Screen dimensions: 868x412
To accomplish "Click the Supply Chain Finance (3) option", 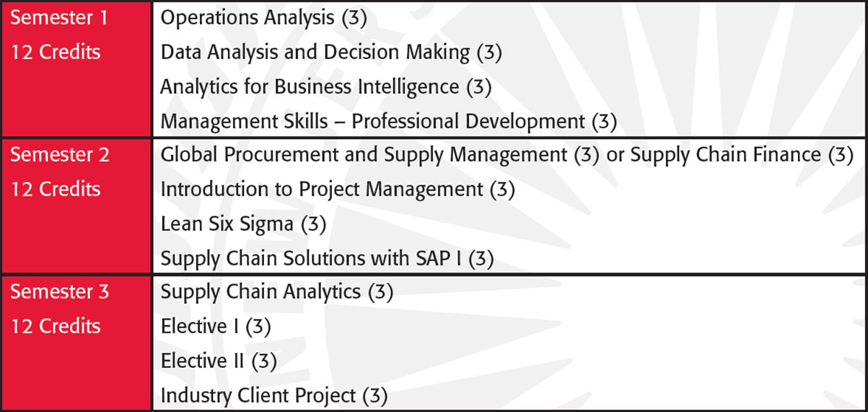I will (x=742, y=155).
